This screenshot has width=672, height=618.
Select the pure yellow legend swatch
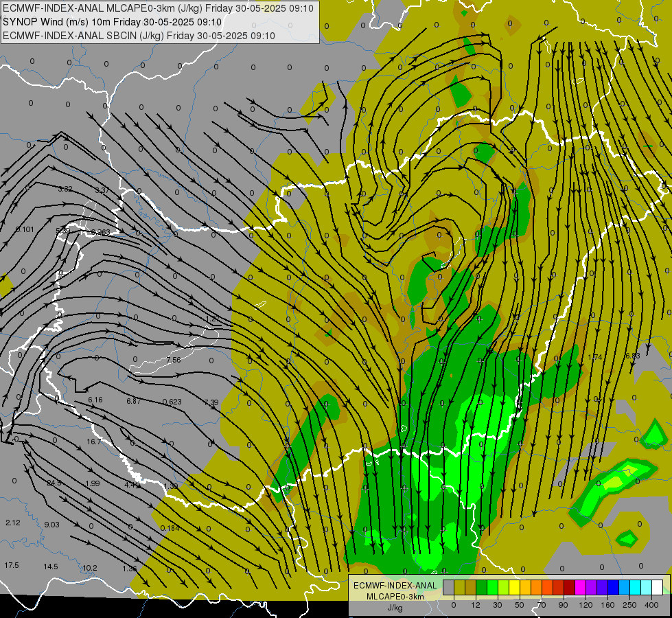514,587
